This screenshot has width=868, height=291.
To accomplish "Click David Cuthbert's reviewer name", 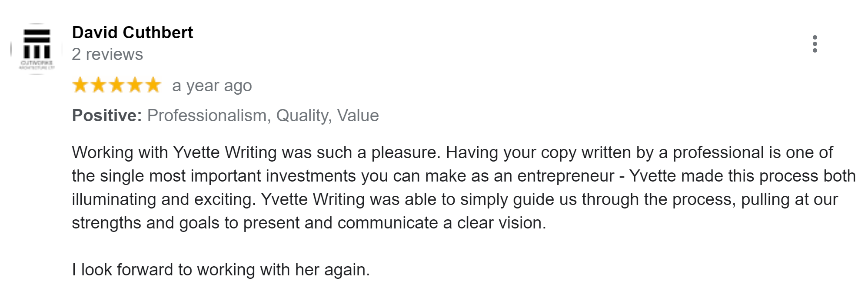I will click(133, 32).
